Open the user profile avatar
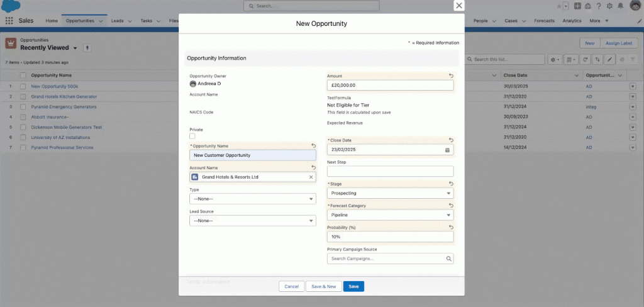 pos(635,6)
